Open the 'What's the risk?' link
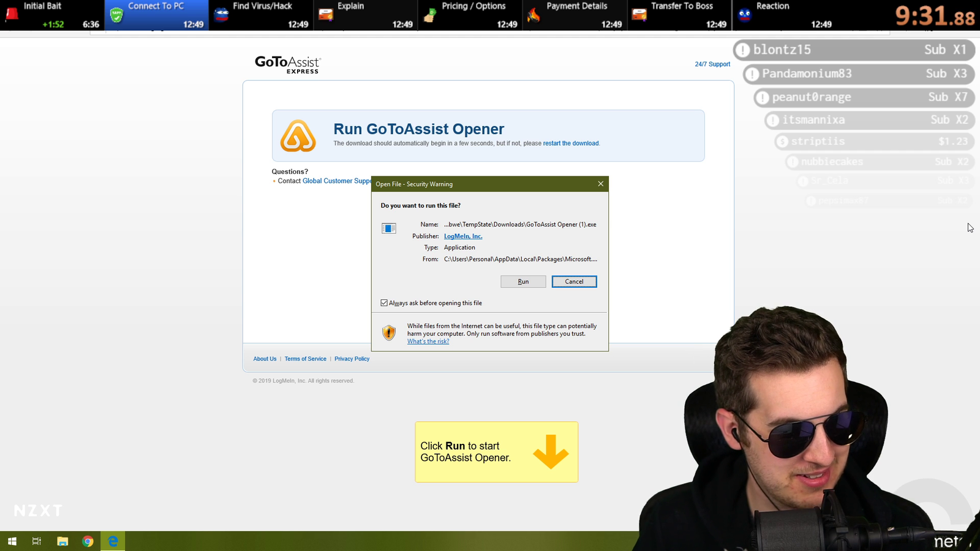Image resolution: width=980 pixels, height=551 pixels. click(428, 342)
